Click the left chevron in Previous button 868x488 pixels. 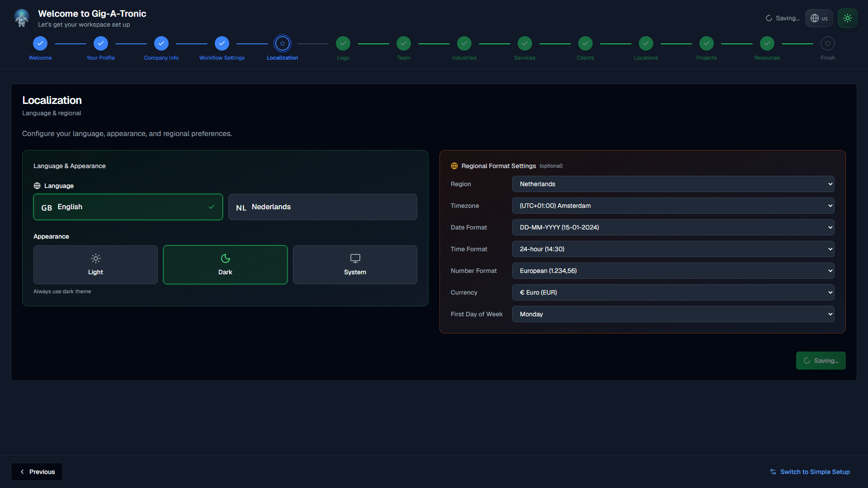(x=22, y=472)
